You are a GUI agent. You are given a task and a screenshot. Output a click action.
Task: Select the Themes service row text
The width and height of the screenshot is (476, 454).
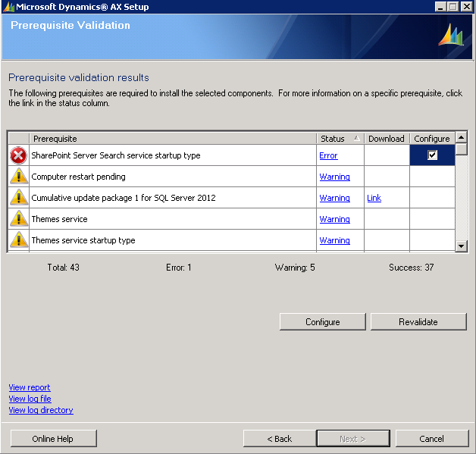point(59,219)
